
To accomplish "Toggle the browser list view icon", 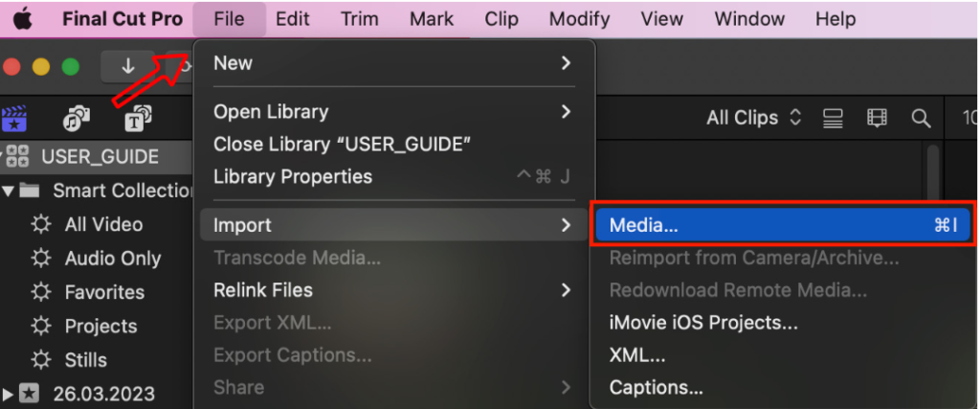I will (834, 118).
